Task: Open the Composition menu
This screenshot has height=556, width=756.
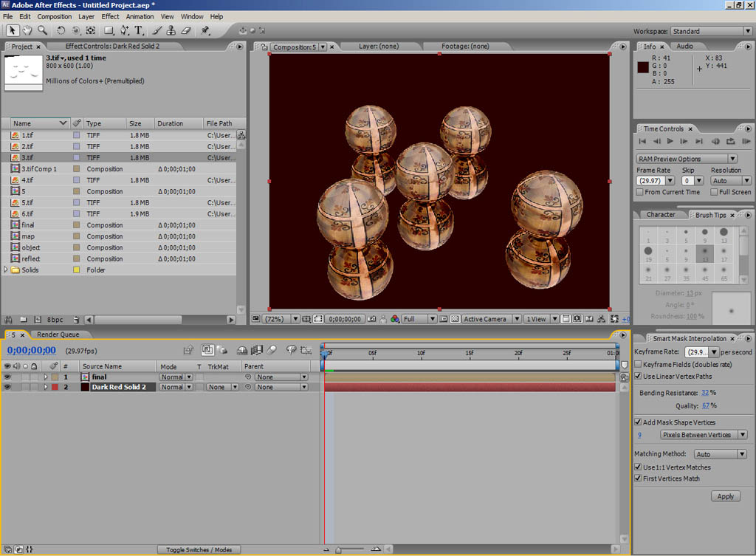Action: tap(55, 16)
